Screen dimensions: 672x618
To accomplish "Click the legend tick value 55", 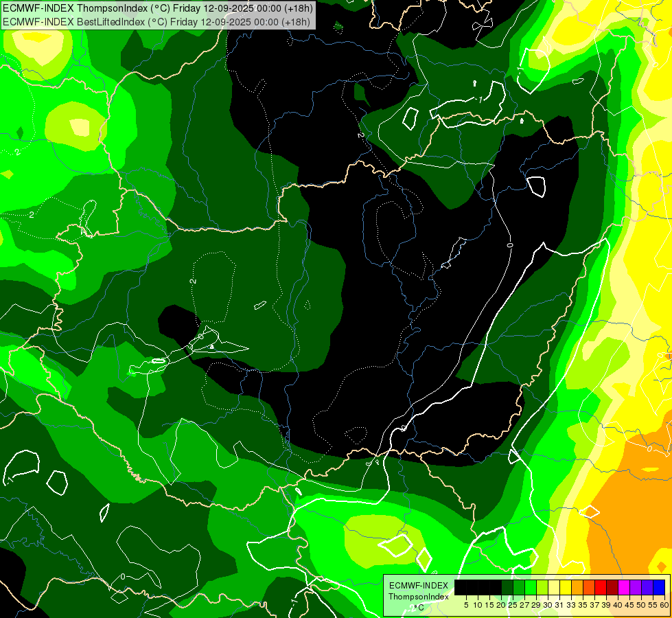I will tap(652, 605).
